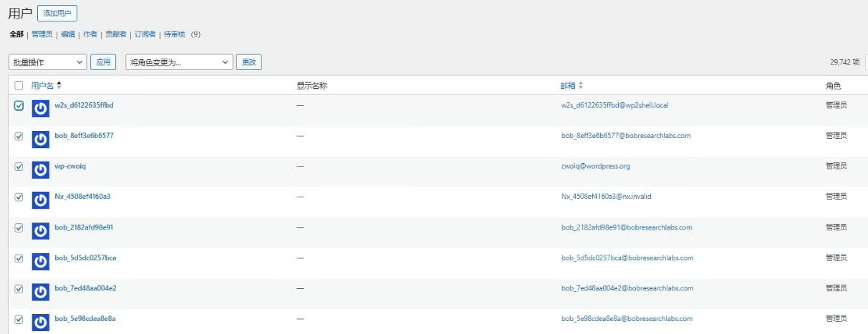Filter users by 管理员 role
This screenshot has height=334, width=868.
(x=42, y=34)
